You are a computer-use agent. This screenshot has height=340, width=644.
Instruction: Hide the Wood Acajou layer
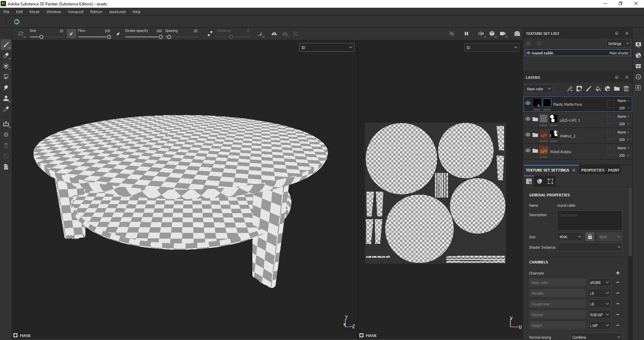[x=528, y=151]
